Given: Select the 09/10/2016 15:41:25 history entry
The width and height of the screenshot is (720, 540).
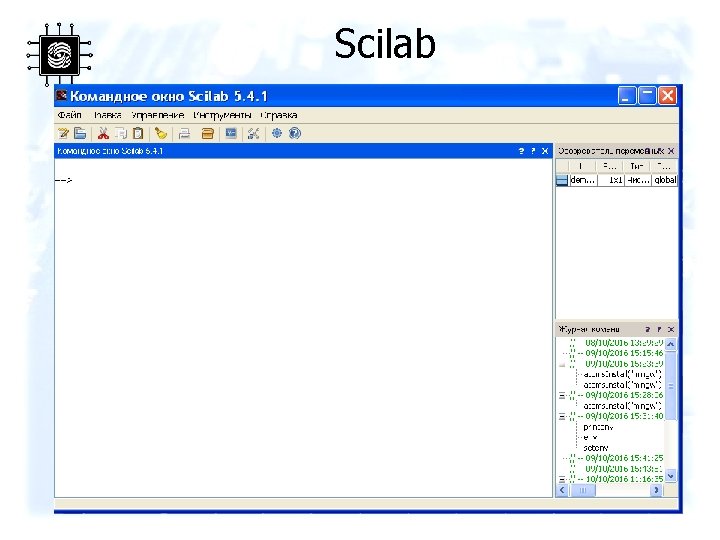Looking at the screenshot, I should point(624,458).
